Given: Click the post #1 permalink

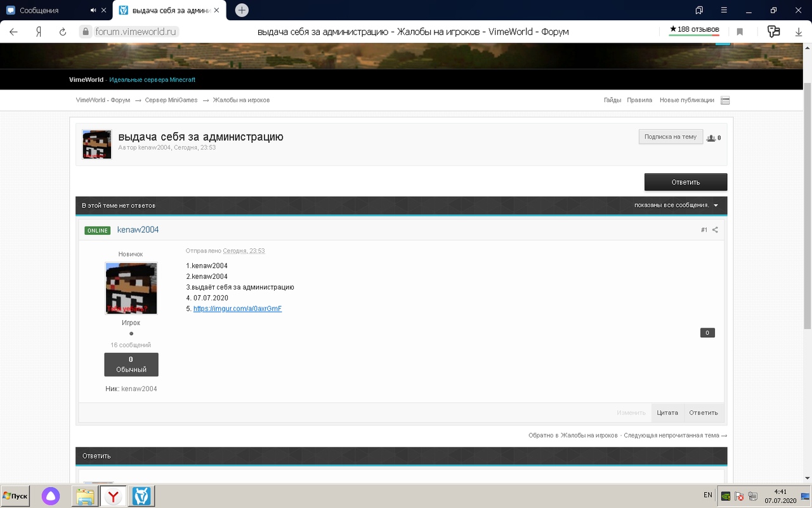Looking at the screenshot, I should click(x=704, y=230).
